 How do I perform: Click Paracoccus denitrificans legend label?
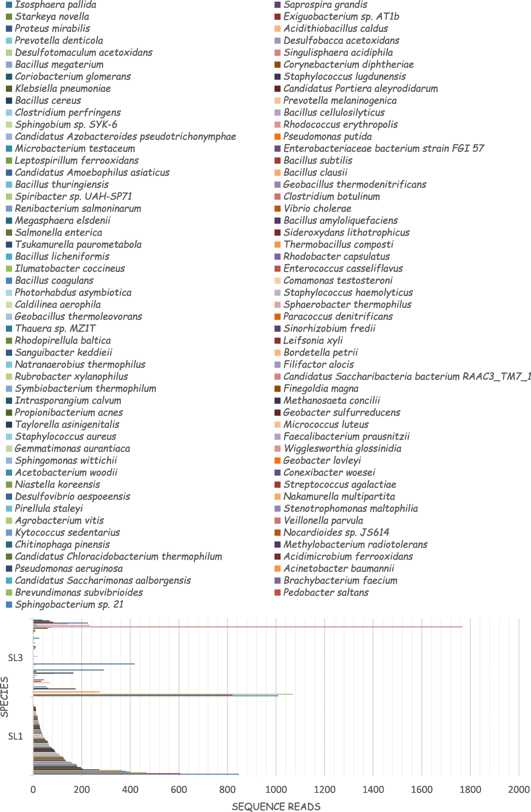pyautogui.click(x=338, y=316)
